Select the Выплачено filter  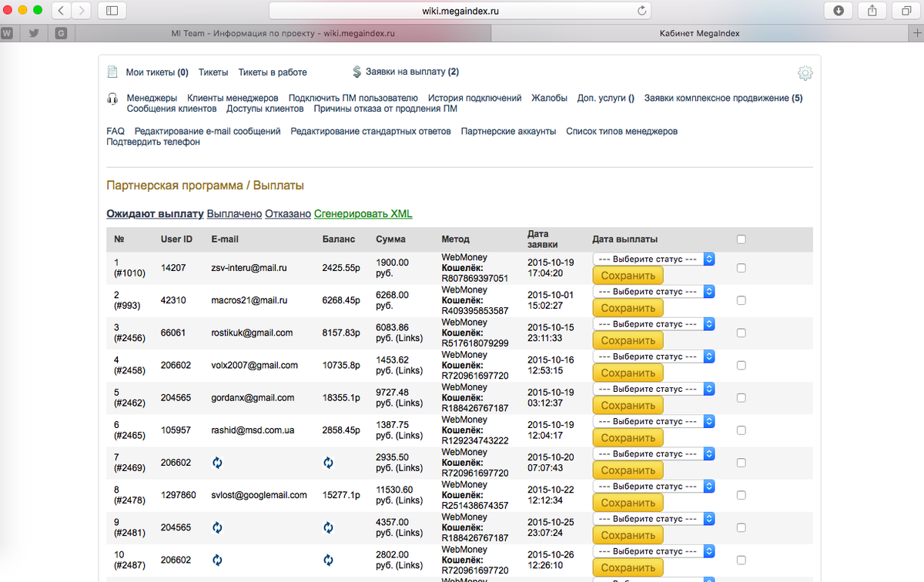(234, 214)
